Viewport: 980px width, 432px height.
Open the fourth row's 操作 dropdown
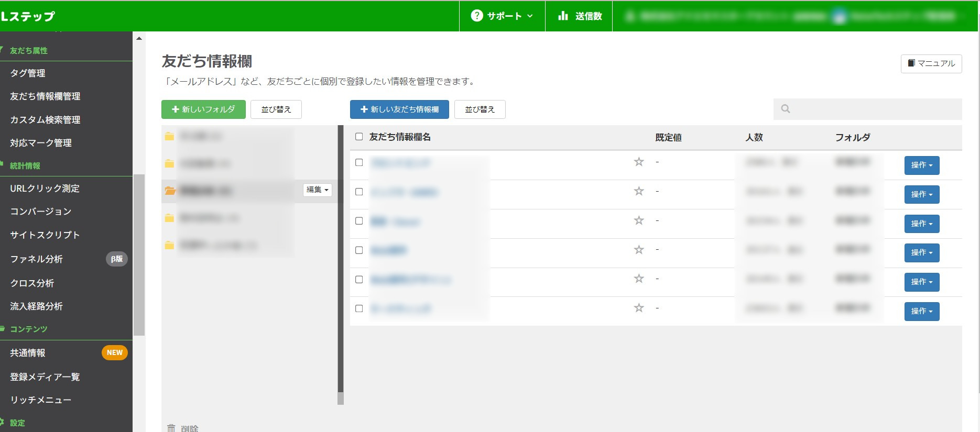pyautogui.click(x=922, y=252)
